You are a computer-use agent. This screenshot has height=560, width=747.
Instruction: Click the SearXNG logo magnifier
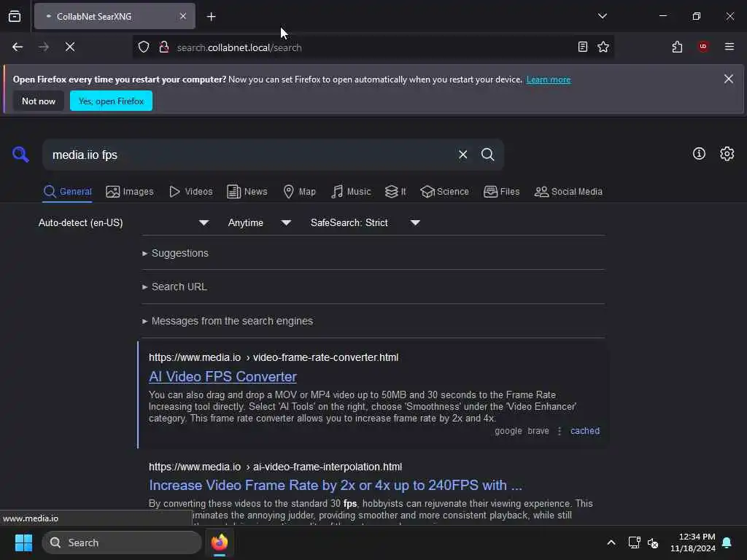click(x=20, y=155)
